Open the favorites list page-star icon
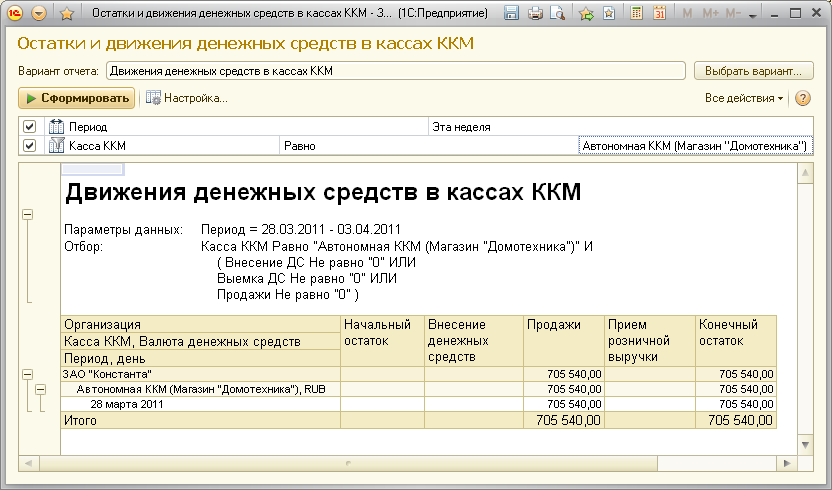This screenshot has height=490, width=832. (609, 13)
